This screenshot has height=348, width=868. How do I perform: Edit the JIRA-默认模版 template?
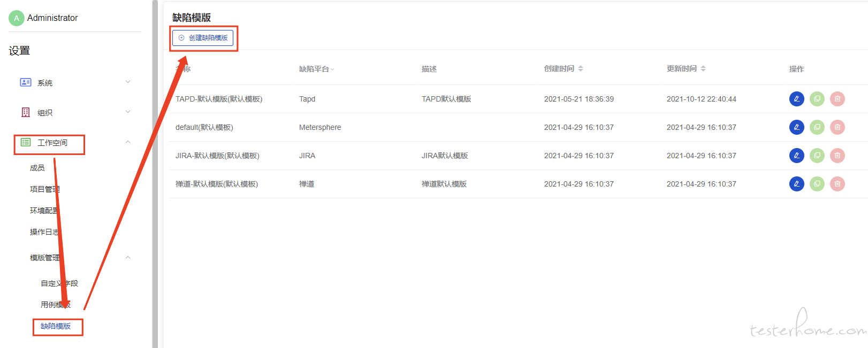tap(797, 156)
